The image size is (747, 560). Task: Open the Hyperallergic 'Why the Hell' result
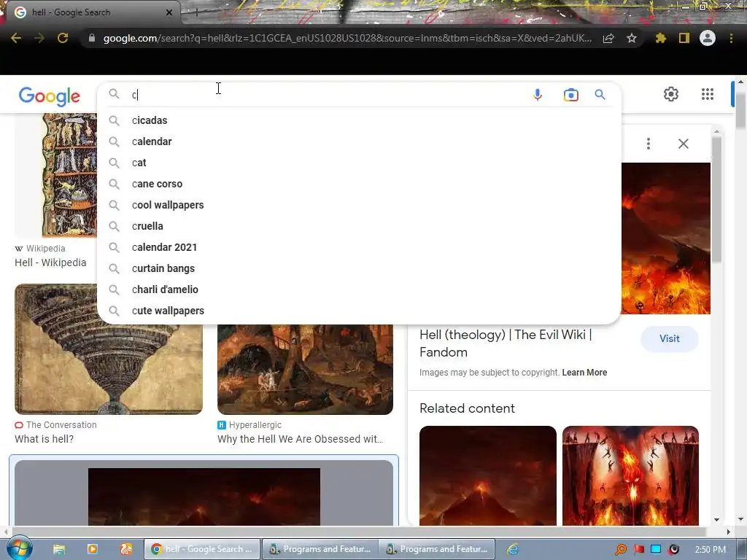pyautogui.click(x=300, y=439)
